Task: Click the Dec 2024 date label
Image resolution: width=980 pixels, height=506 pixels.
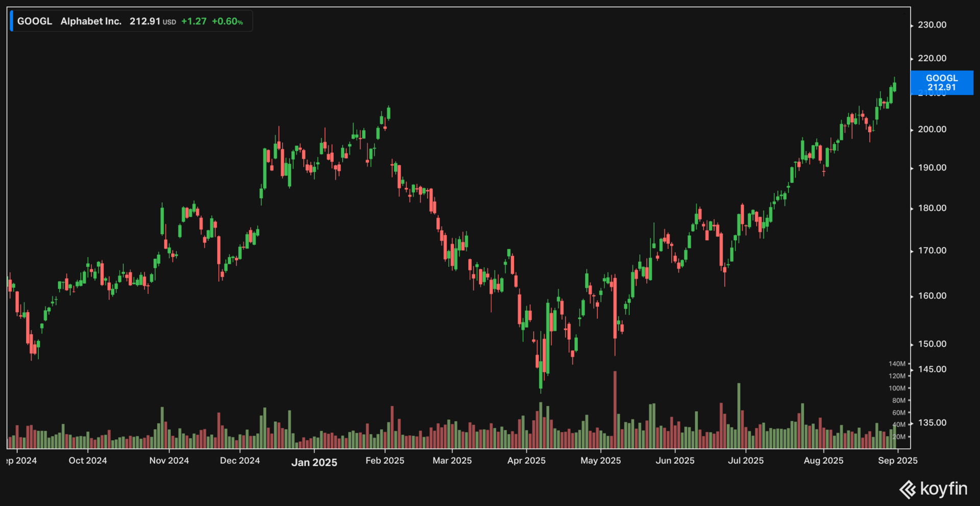Action: [x=240, y=461]
